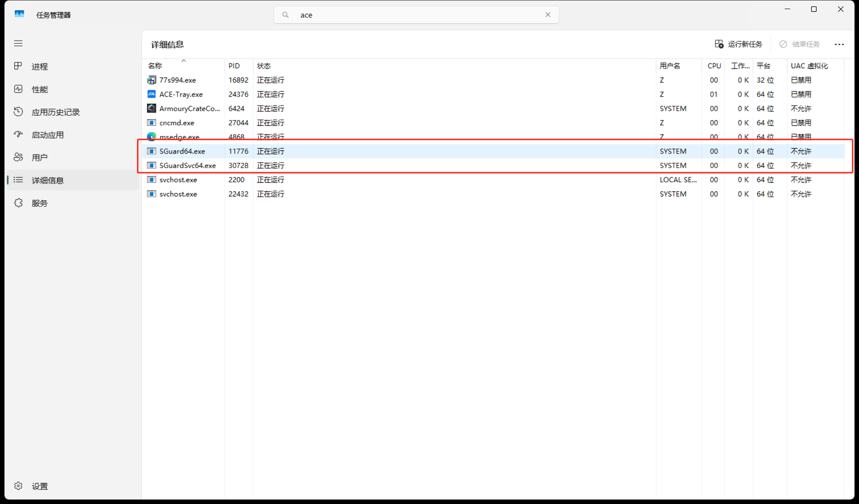
Task: Select the ArmouryCrateCo... process name
Action: coord(190,108)
